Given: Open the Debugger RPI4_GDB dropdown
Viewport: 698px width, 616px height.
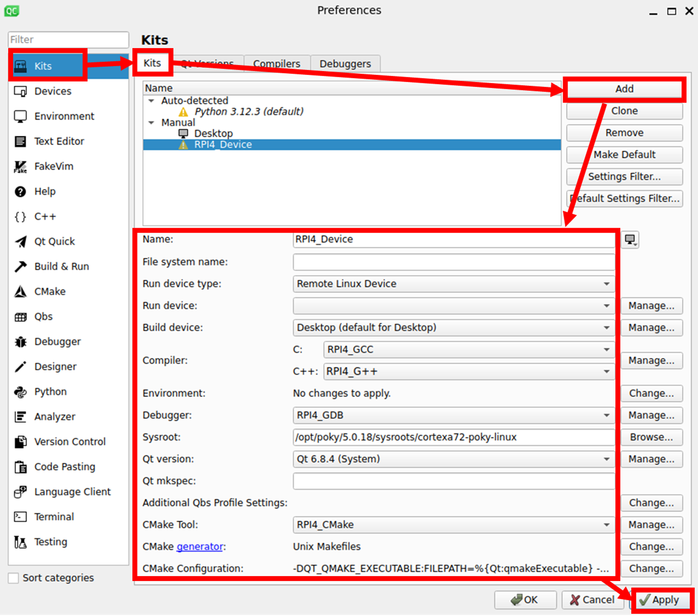Looking at the screenshot, I should 454,415.
